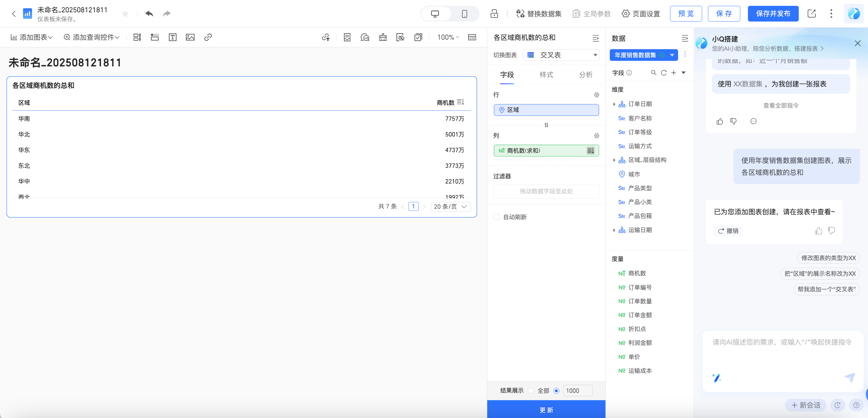Insert a link widget

208,37
